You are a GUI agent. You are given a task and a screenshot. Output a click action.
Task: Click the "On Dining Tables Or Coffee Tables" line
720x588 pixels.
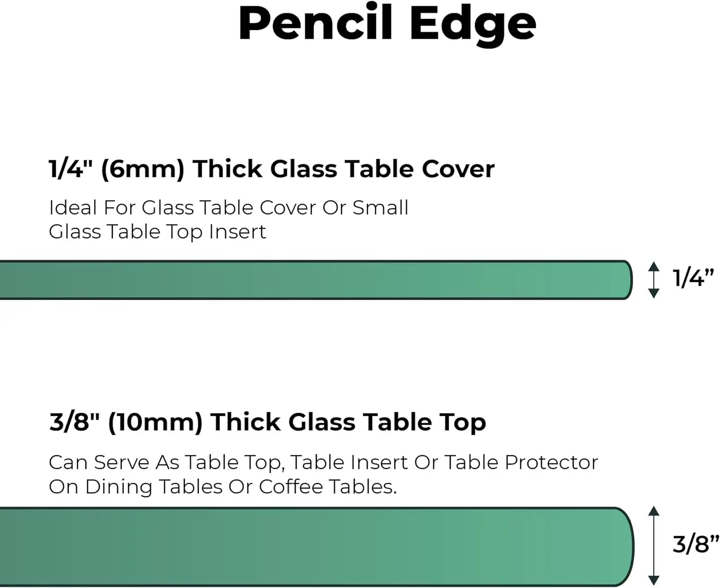pos(223,487)
